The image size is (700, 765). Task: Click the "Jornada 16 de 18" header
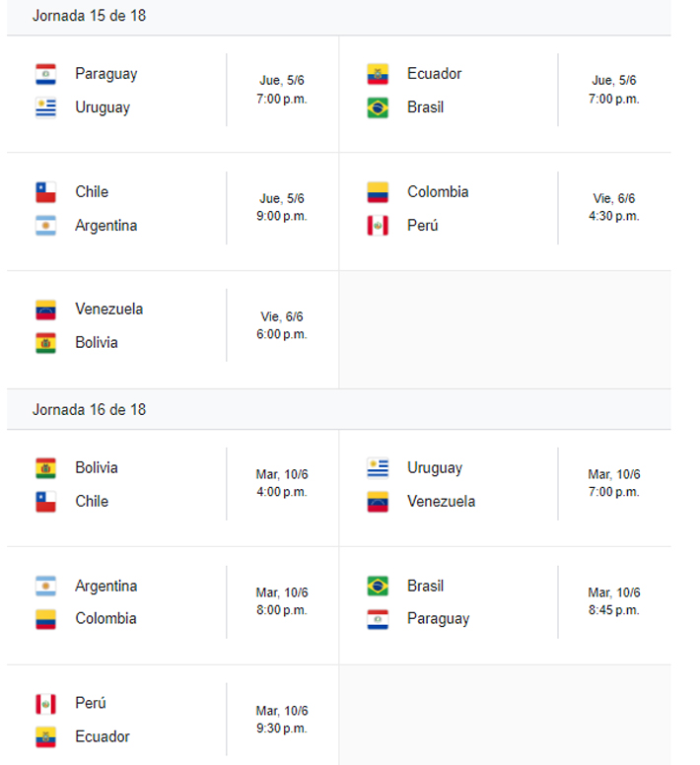90,409
